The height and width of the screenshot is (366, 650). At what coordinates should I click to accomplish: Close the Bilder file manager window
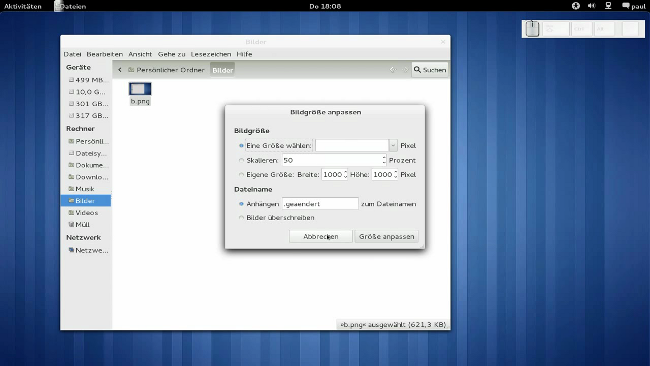coord(443,42)
